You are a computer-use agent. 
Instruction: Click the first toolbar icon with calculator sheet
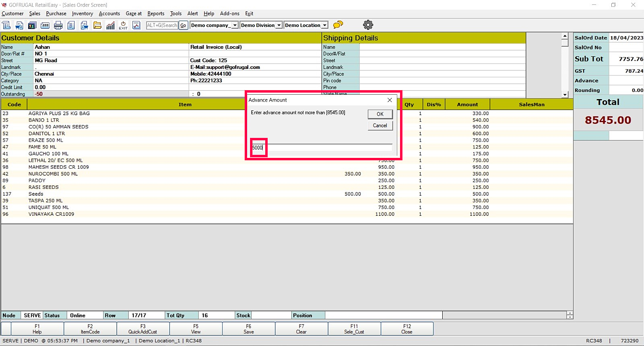[6, 25]
